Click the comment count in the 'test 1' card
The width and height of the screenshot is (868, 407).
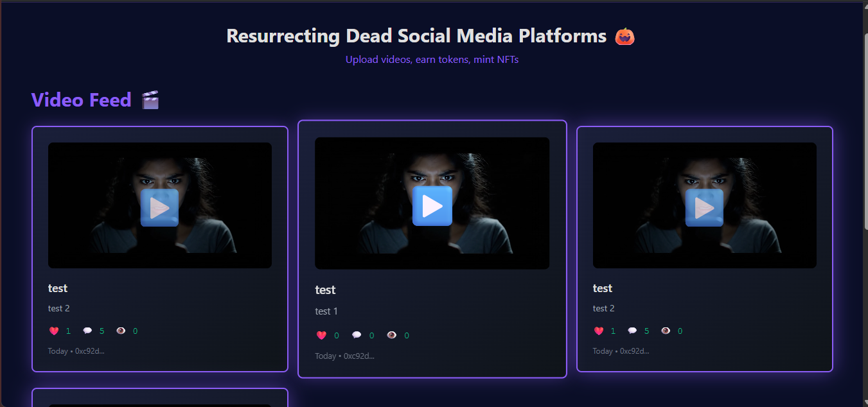371,335
